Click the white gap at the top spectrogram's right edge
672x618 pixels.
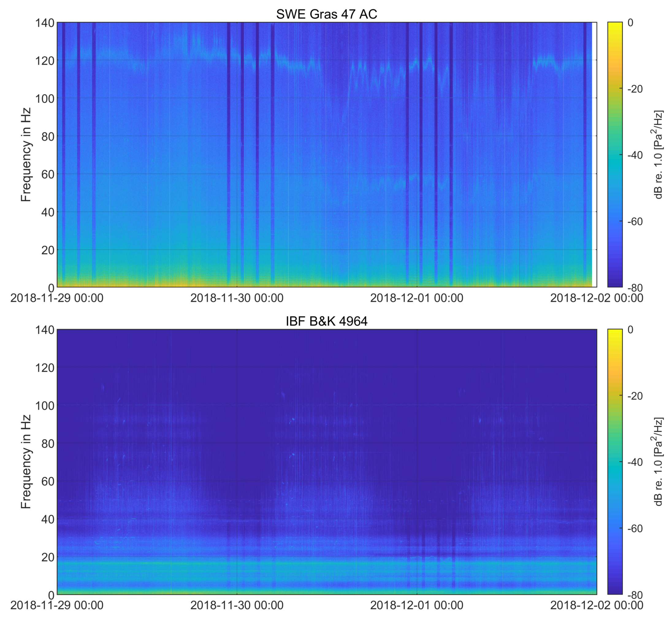point(594,154)
